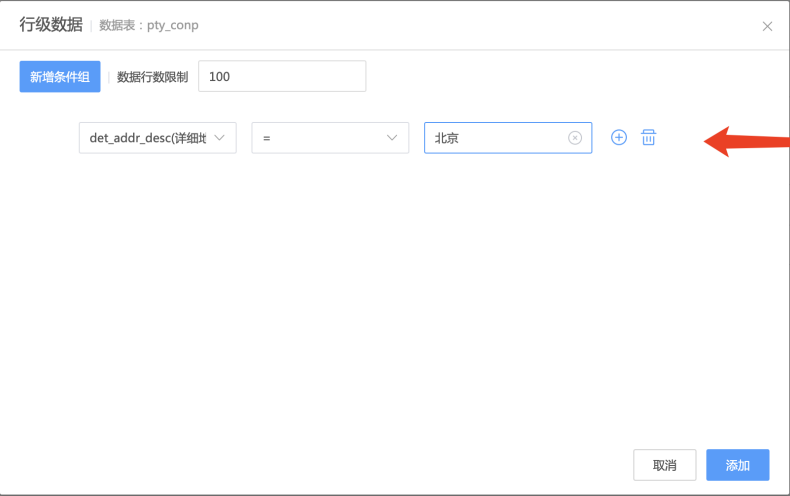Clear the 北京 value with x icon

pyautogui.click(x=575, y=138)
